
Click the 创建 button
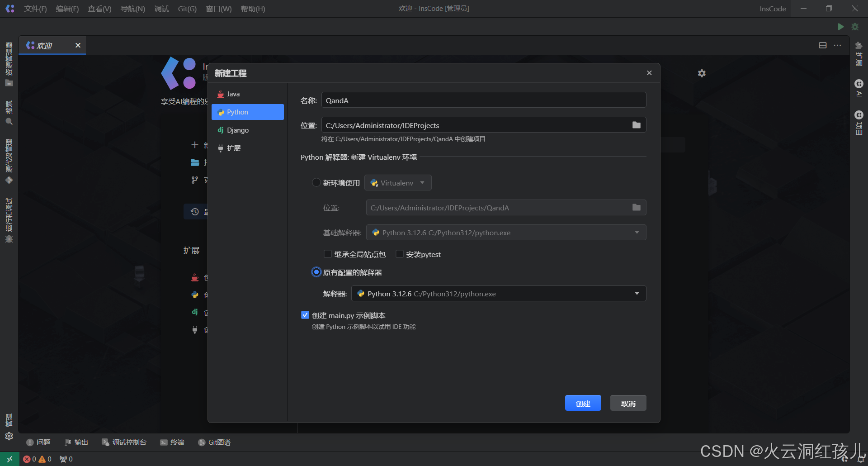[583, 403]
